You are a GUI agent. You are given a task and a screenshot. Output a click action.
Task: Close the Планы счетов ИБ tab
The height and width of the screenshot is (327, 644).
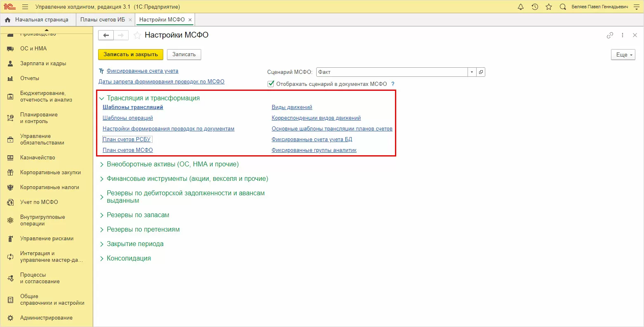point(130,20)
